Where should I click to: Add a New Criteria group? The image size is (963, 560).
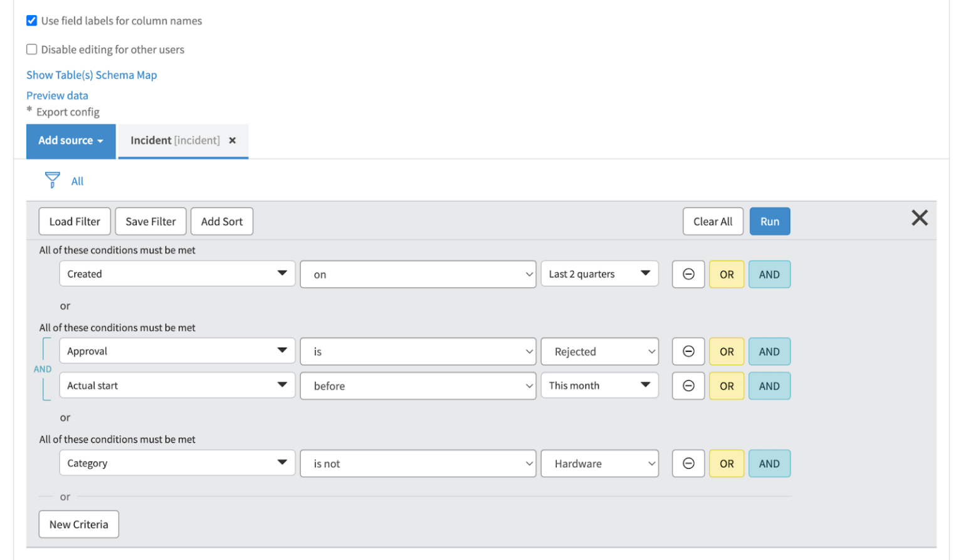[78, 524]
